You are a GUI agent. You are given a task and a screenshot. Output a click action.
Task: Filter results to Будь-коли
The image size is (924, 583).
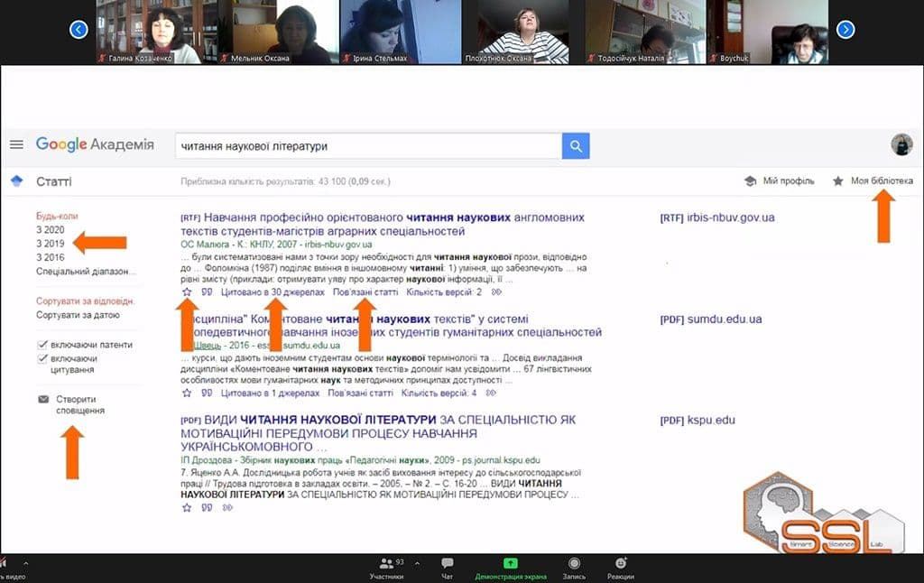click(57, 216)
